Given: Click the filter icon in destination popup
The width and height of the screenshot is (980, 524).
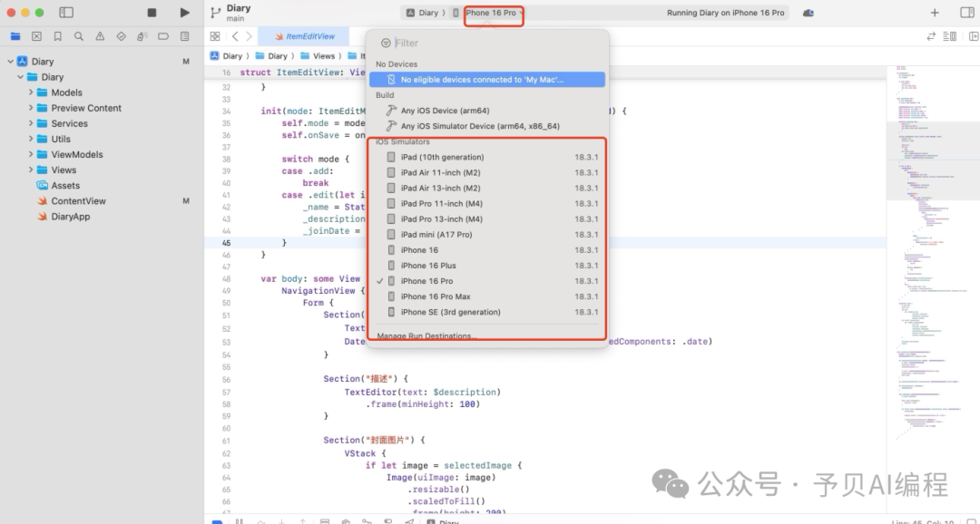Looking at the screenshot, I should pyautogui.click(x=386, y=44).
